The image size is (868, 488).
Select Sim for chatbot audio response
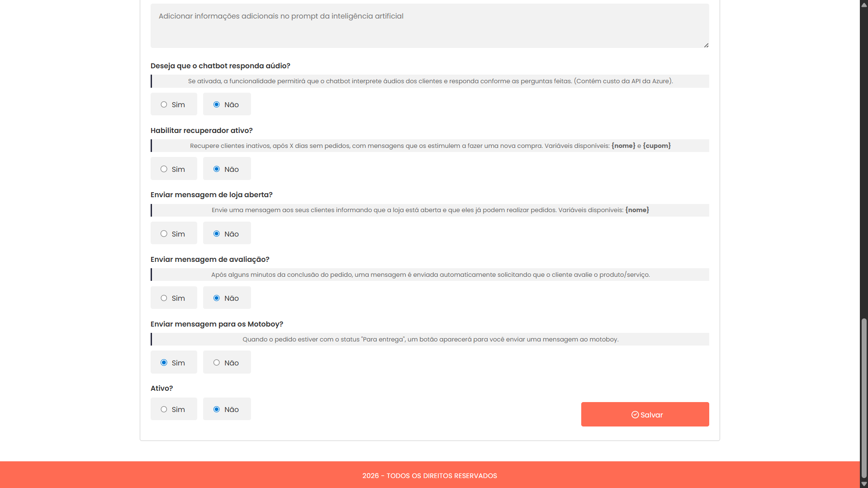164,104
